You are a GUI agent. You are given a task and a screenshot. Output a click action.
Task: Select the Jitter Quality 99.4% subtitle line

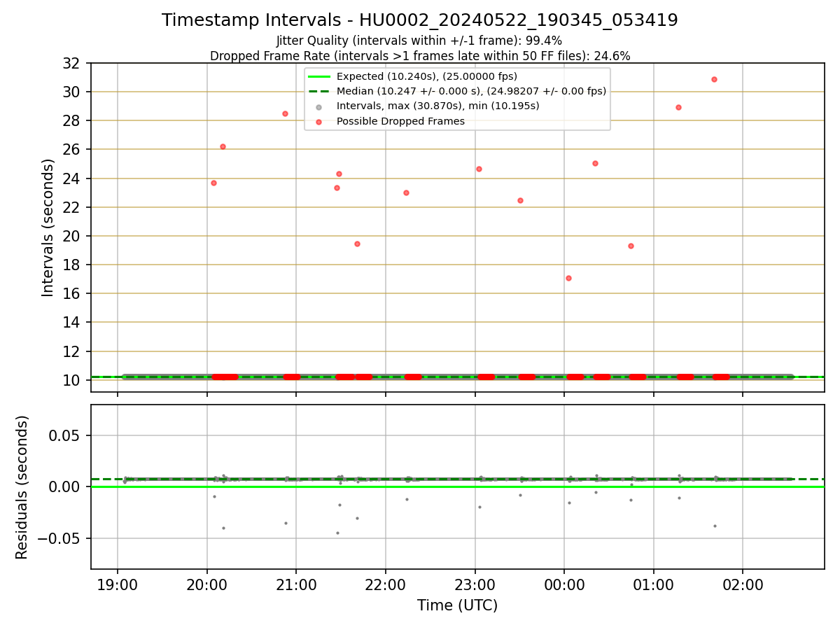coord(419,41)
